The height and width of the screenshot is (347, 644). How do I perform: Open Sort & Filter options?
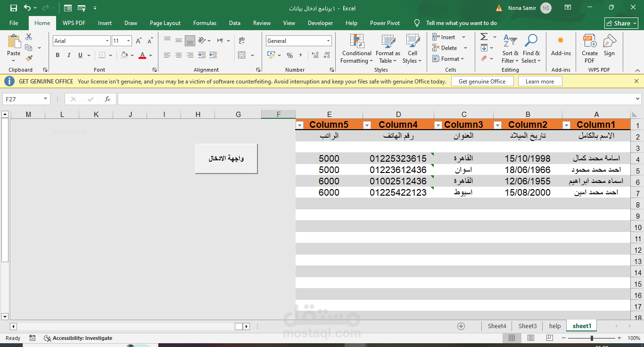click(510, 49)
